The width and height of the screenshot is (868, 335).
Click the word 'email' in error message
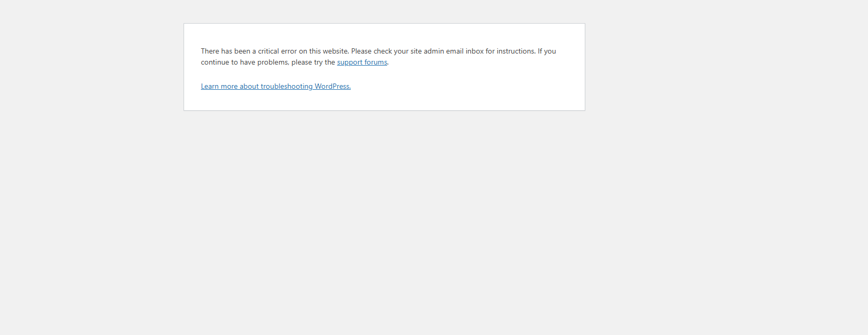[455, 51]
